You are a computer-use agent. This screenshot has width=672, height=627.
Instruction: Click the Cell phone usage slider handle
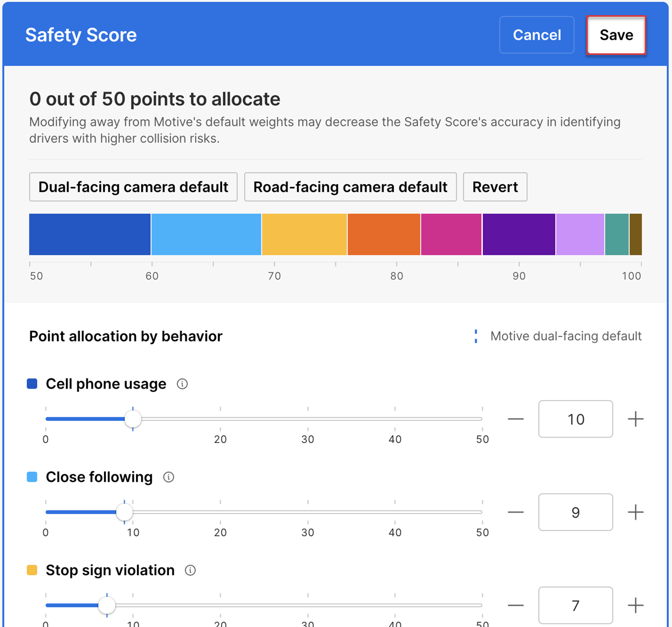[x=133, y=419]
